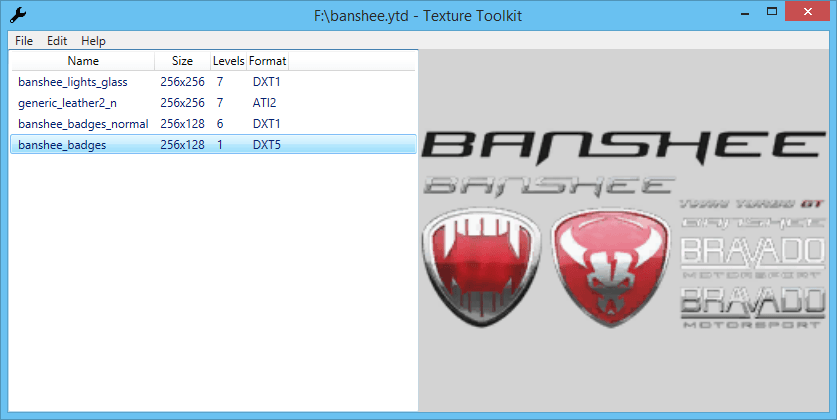The height and width of the screenshot is (420, 837).
Task: Open the Help menu
Action: (93, 41)
